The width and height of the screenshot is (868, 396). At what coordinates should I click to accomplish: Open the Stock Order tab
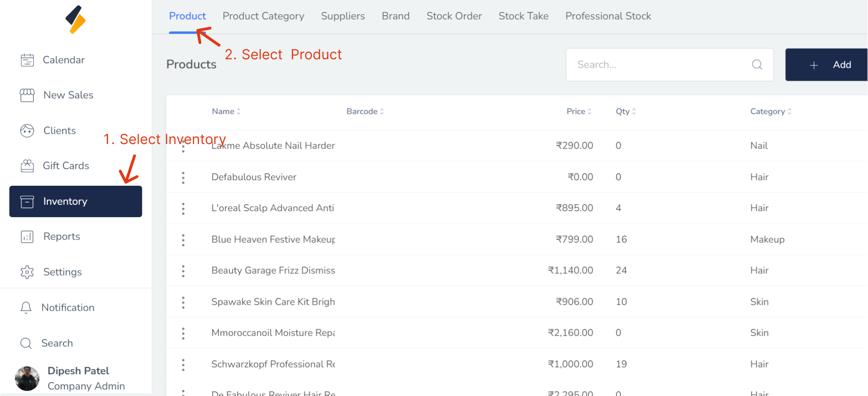pyautogui.click(x=454, y=16)
